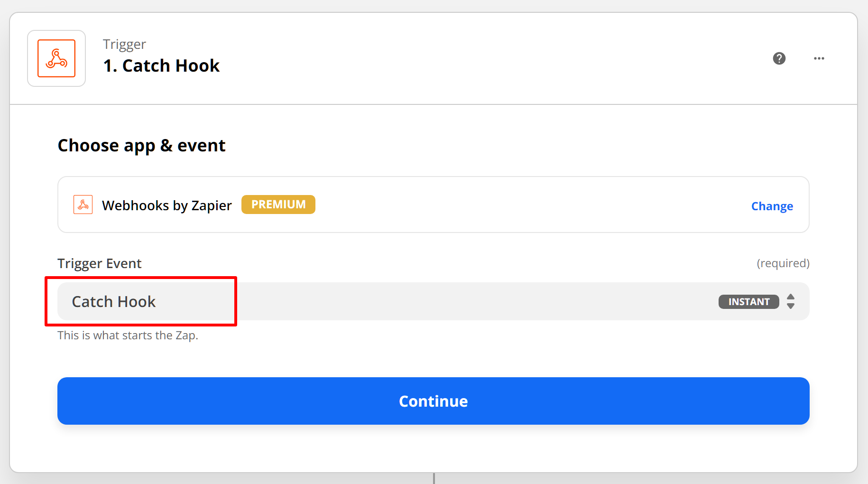Click the Webhooks by Zapier trigger icon
The height and width of the screenshot is (484, 868).
tap(56, 58)
